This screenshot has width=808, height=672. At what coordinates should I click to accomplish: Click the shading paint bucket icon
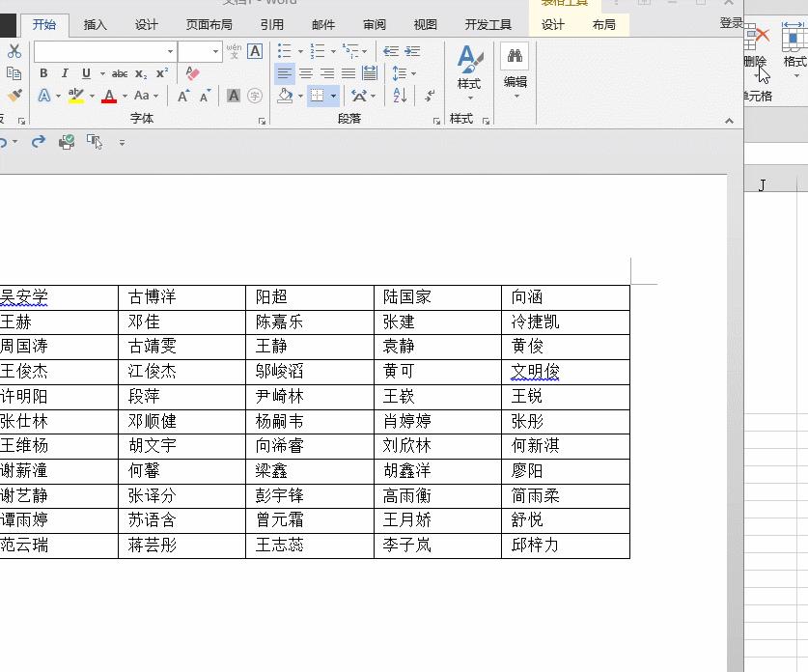[x=287, y=96]
